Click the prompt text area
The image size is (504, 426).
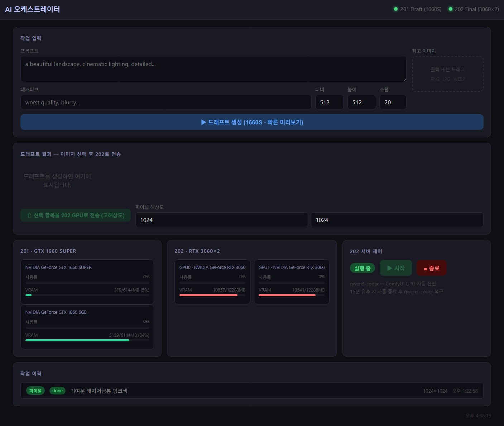click(x=213, y=69)
